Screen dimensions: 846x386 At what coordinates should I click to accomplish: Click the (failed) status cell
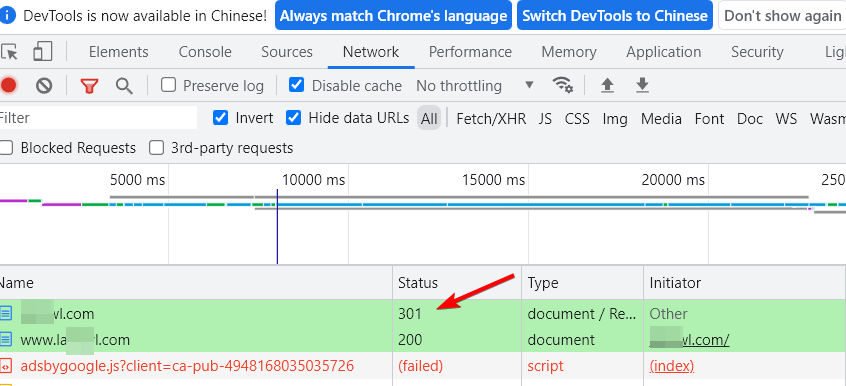point(420,366)
